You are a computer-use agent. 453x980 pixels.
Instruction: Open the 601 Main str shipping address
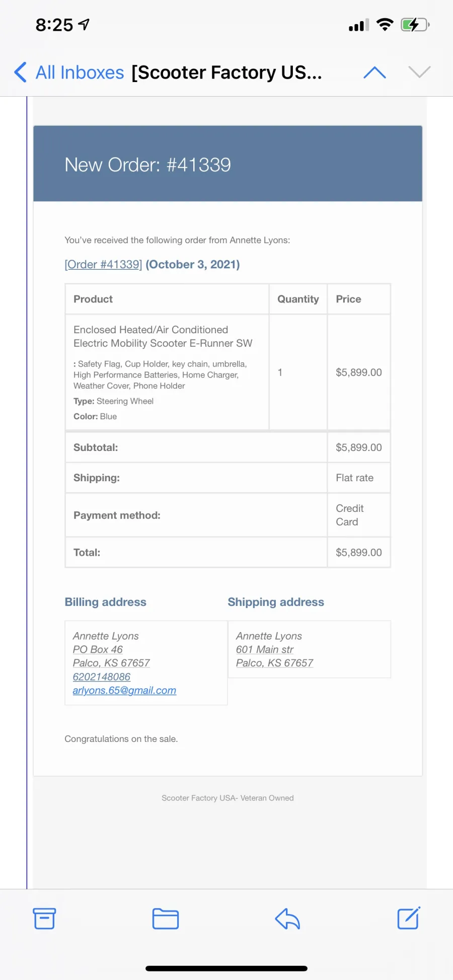[x=265, y=650]
